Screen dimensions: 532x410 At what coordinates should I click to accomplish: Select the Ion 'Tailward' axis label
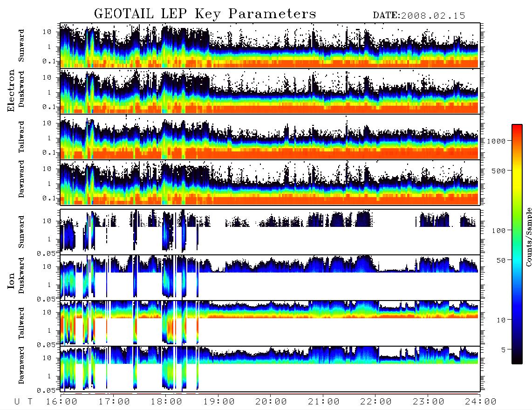point(21,323)
